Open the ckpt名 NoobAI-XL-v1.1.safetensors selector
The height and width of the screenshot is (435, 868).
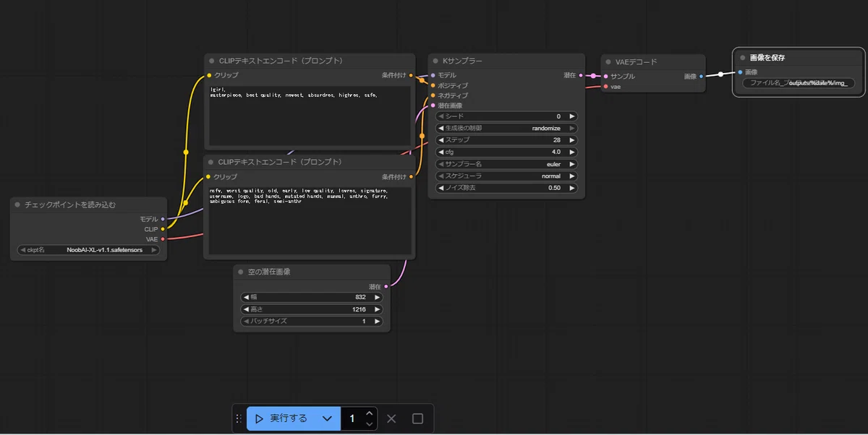click(x=88, y=250)
